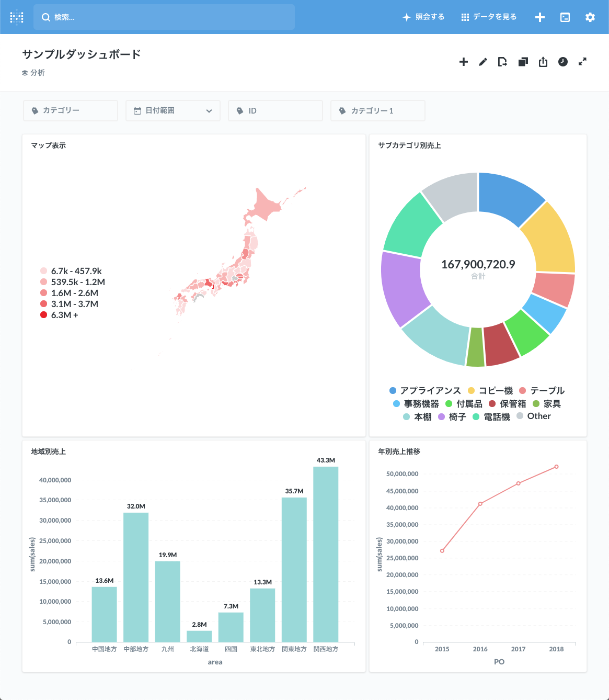Share the dashboard via the export arrow icon

coord(543,62)
